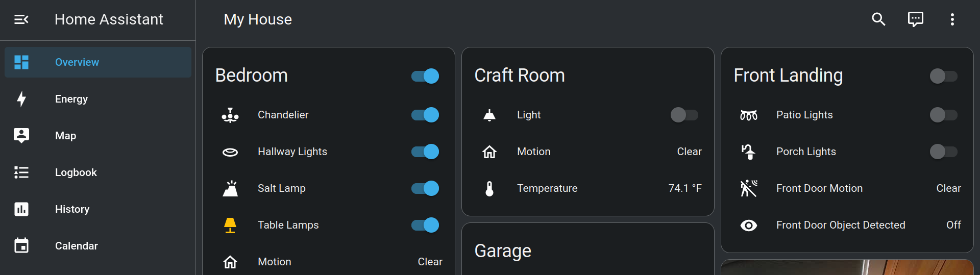Enable the Craft Room Light switch

point(684,115)
